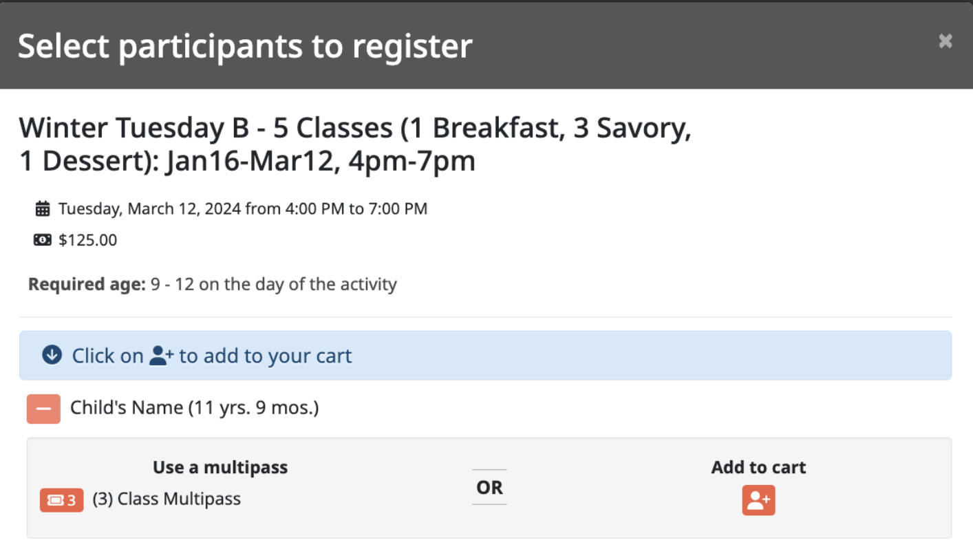Click the Winter Tuesday B class title

pos(355,144)
